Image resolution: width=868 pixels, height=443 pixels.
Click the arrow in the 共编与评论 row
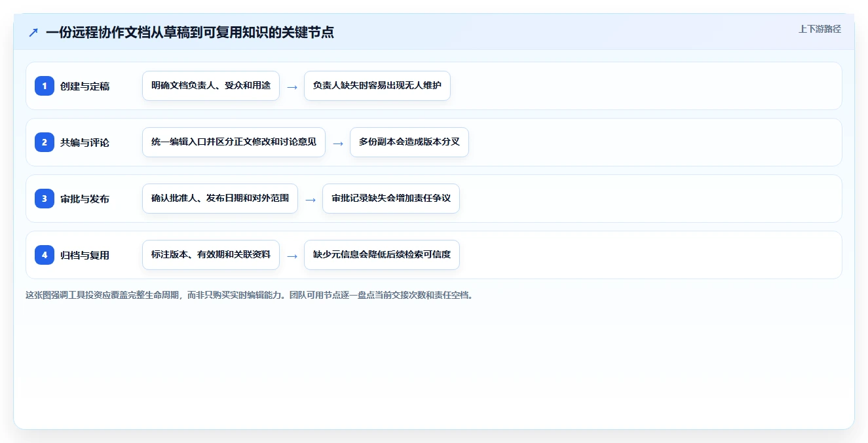click(338, 143)
